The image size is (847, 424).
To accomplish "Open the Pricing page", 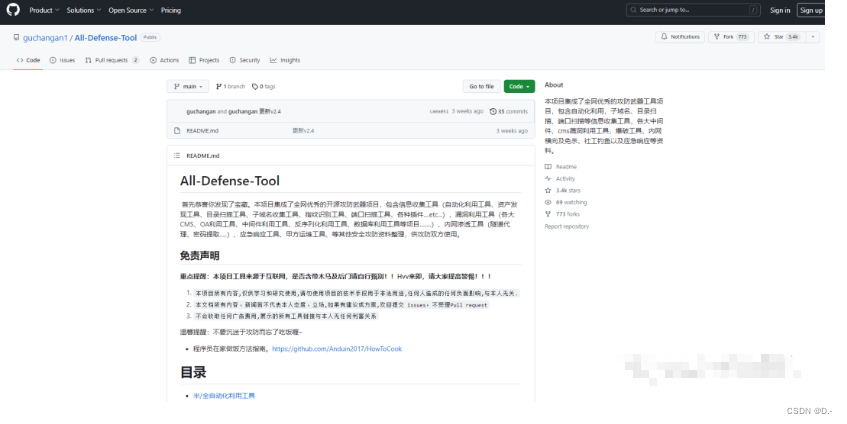I will [x=171, y=10].
